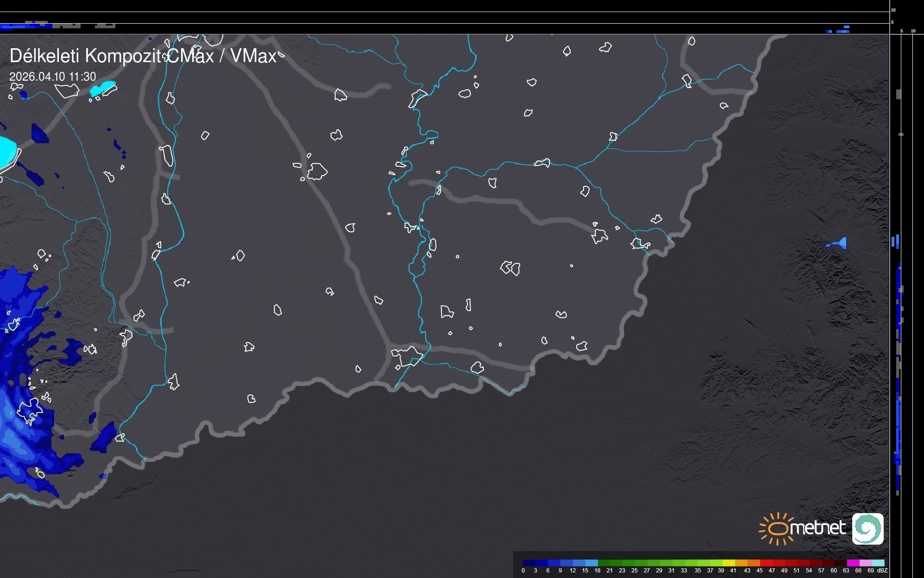Select the magenta 63 dBZ legend swatch
The height and width of the screenshot is (578, 924).
(x=853, y=563)
